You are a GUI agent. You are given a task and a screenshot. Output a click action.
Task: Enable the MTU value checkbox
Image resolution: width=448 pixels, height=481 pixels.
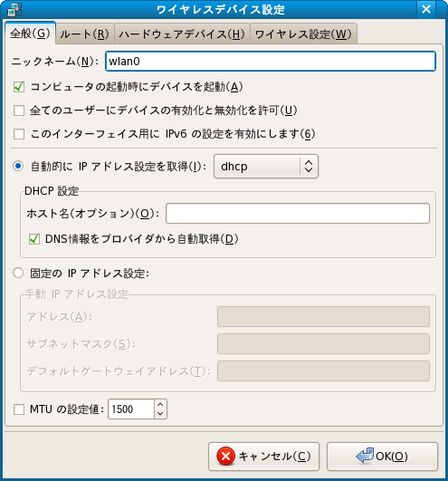click(19, 409)
